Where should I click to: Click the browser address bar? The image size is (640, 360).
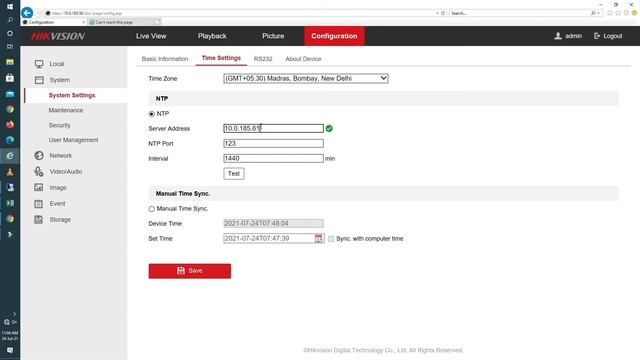click(241, 13)
